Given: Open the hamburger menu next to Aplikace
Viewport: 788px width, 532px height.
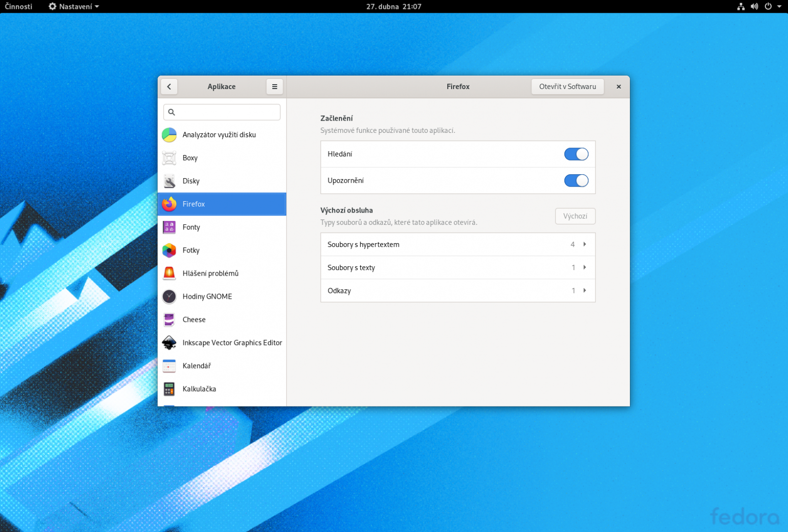Looking at the screenshot, I should [274, 86].
